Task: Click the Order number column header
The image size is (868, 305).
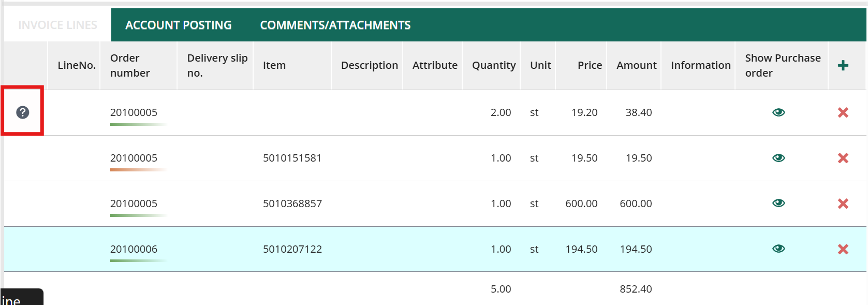Action: click(130, 65)
